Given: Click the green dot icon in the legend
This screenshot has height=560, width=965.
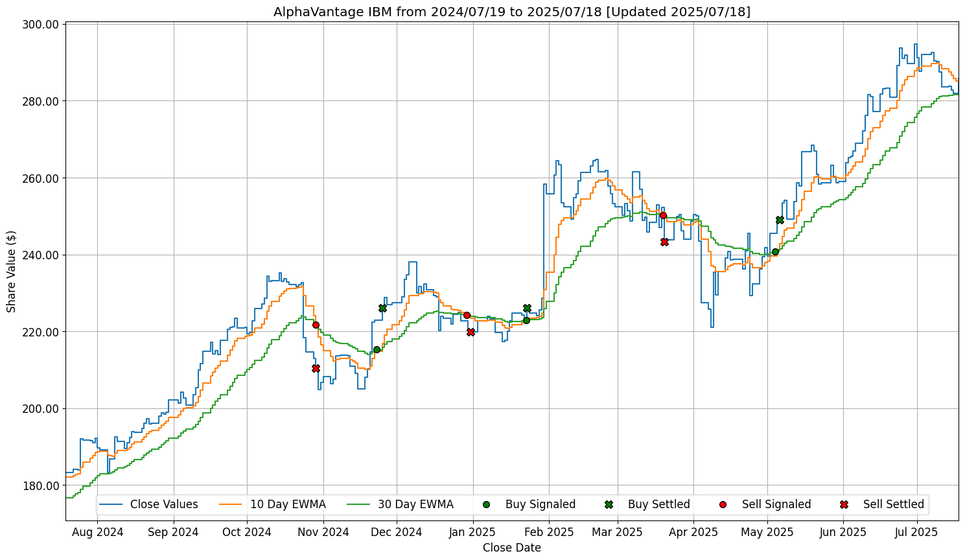Looking at the screenshot, I should pos(486,504).
